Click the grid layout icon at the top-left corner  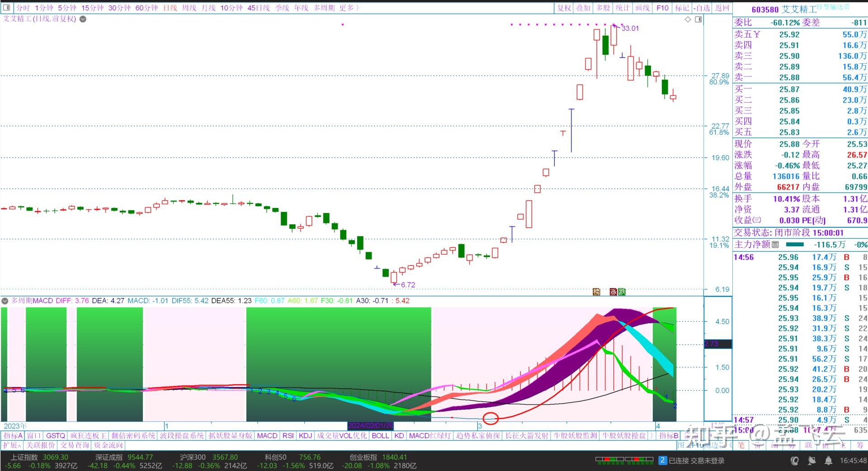coord(6,7)
